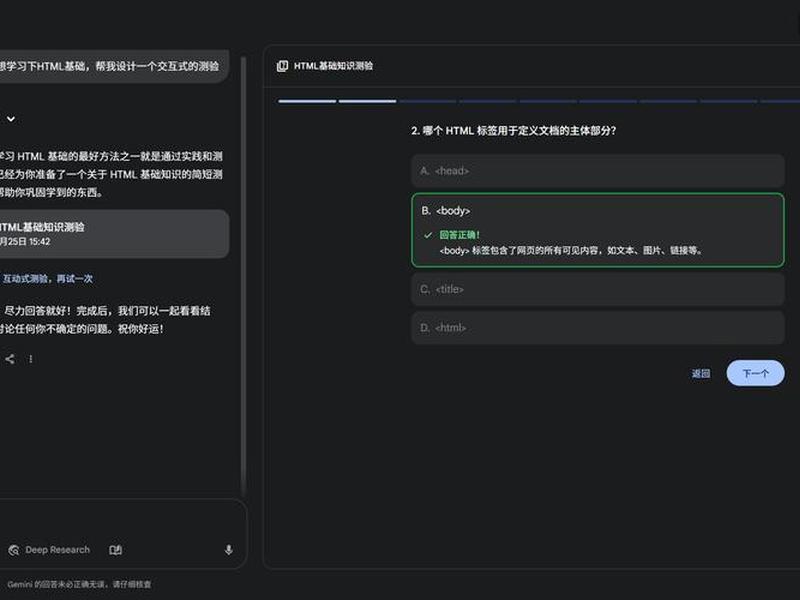Viewport: 800px width, 600px height.
Task: Expand the chevron below the user prompt
Action: pos(11,119)
